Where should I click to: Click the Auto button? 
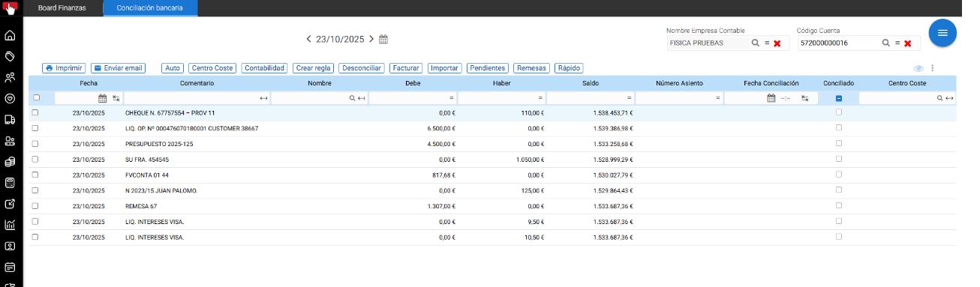pyautogui.click(x=173, y=68)
